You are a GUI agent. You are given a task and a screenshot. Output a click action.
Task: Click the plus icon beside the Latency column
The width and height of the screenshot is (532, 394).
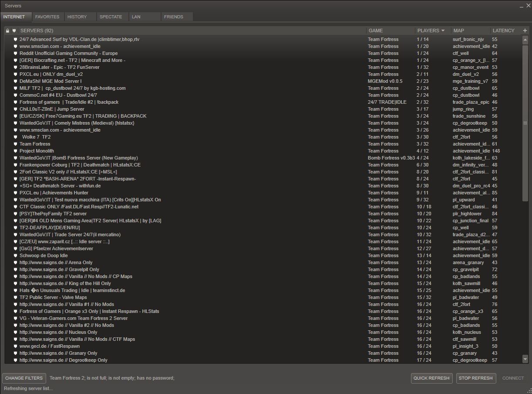pyautogui.click(x=525, y=31)
